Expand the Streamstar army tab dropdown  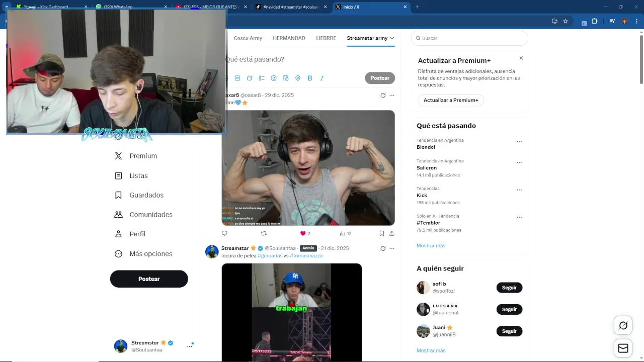[x=392, y=38]
